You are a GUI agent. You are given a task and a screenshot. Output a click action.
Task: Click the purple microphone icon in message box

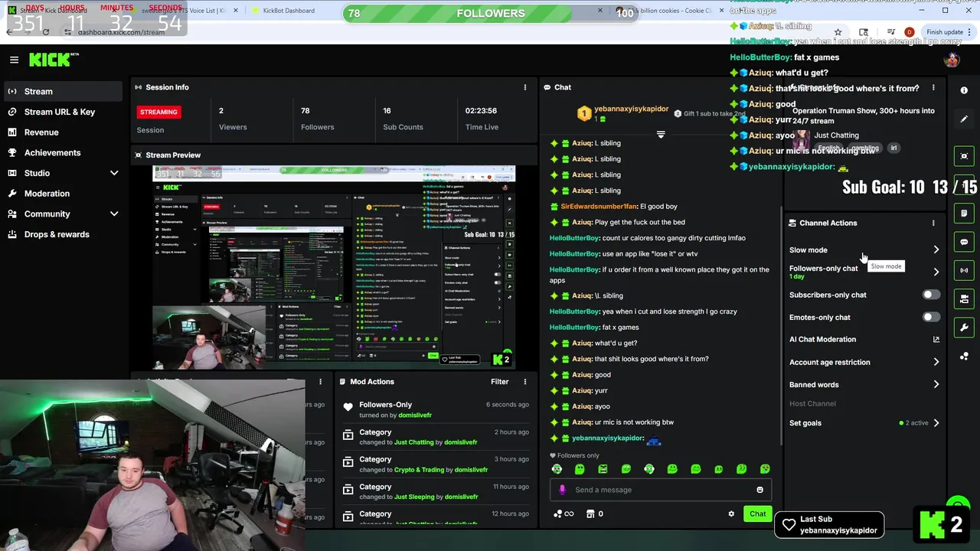(x=562, y=490)
